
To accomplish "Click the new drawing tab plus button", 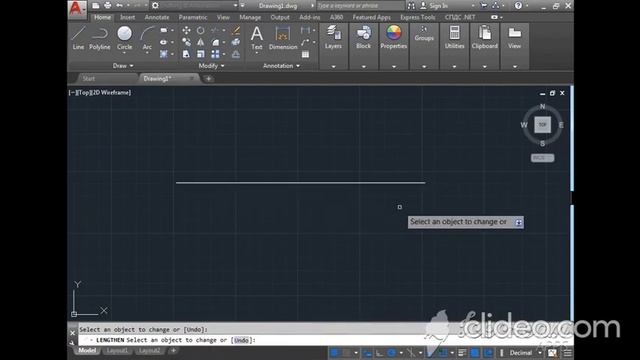I will pos(209,79).
